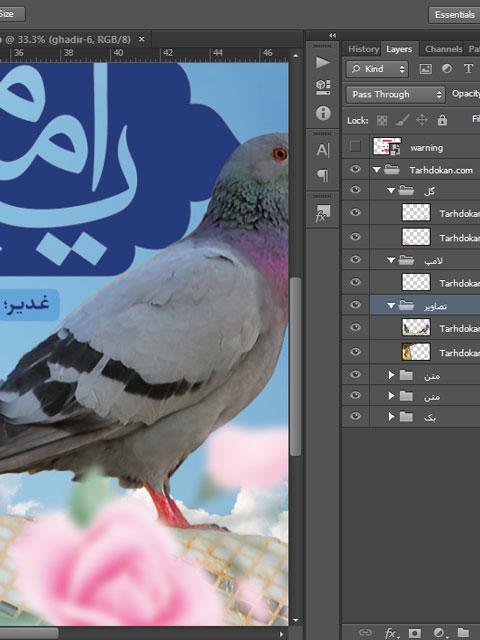This screenshot has height=640, width=480.
Task: Hide the تصاویر group
Action: coord(356,305)
